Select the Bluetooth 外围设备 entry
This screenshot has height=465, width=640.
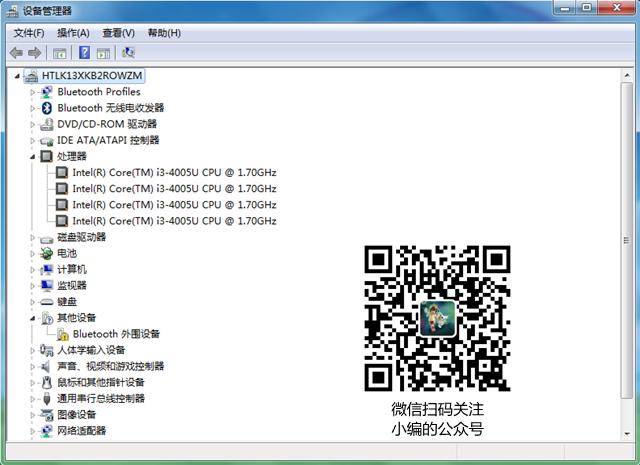(116, 334)
